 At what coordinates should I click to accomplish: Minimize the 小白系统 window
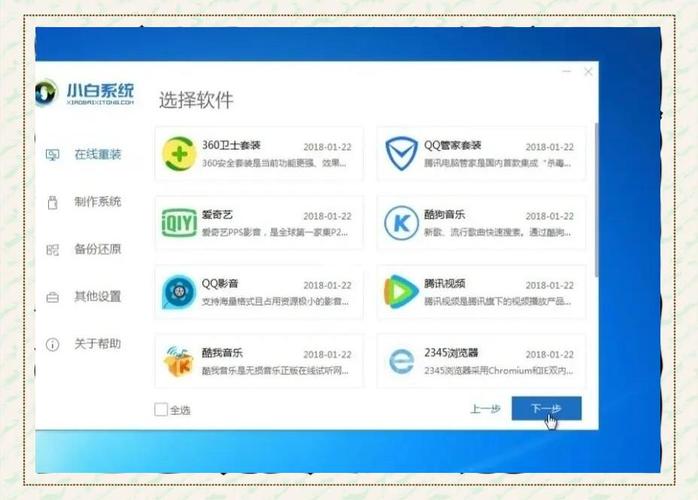click(x=567, y=71)
